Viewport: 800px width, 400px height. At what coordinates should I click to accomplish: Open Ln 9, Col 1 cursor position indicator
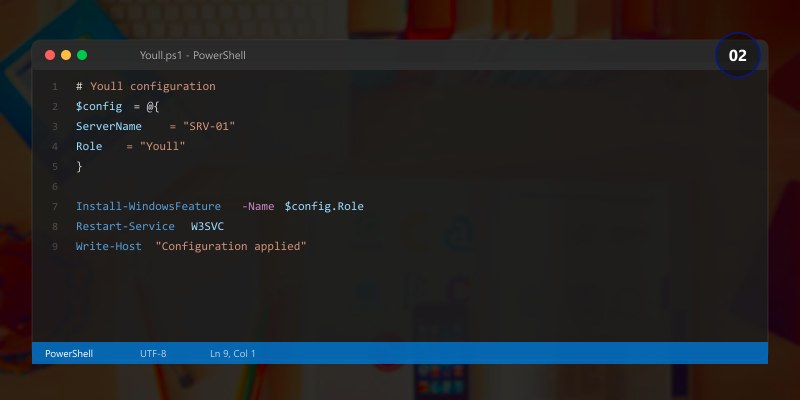coord(233,353)
